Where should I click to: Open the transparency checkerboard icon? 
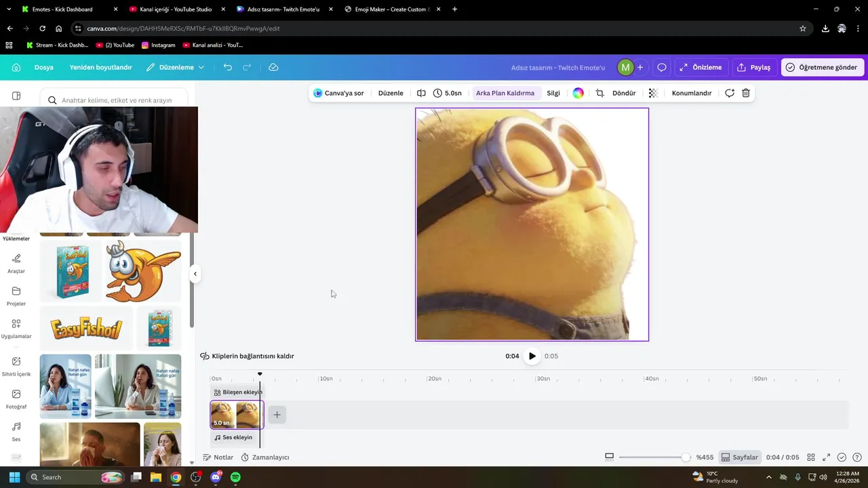tap(653, 93)
